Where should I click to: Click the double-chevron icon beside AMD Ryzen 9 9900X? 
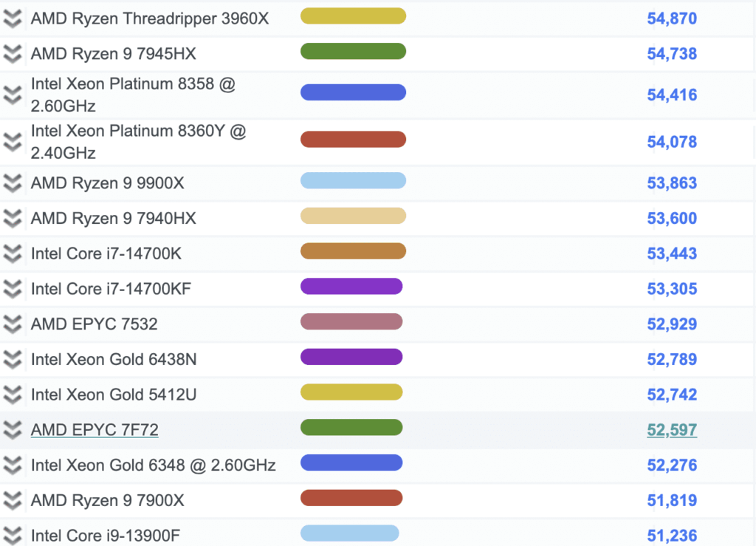13,182
